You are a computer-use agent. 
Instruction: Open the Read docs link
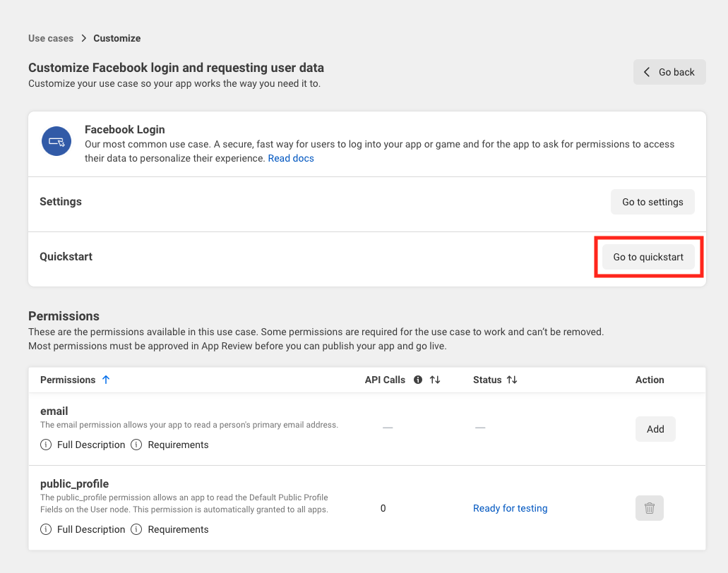(291, 158)
